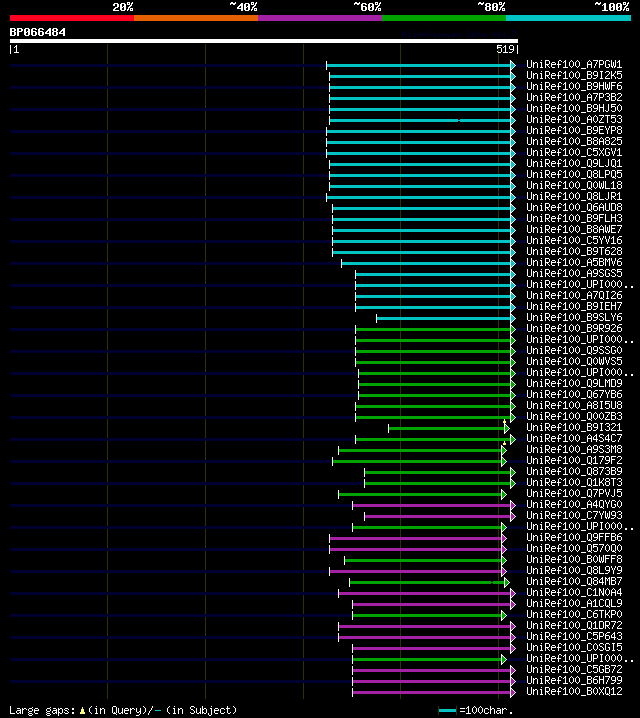Select the UniRef100_A7QI26 label
Viewport: 640px width, 718px height.
point(574,295)
